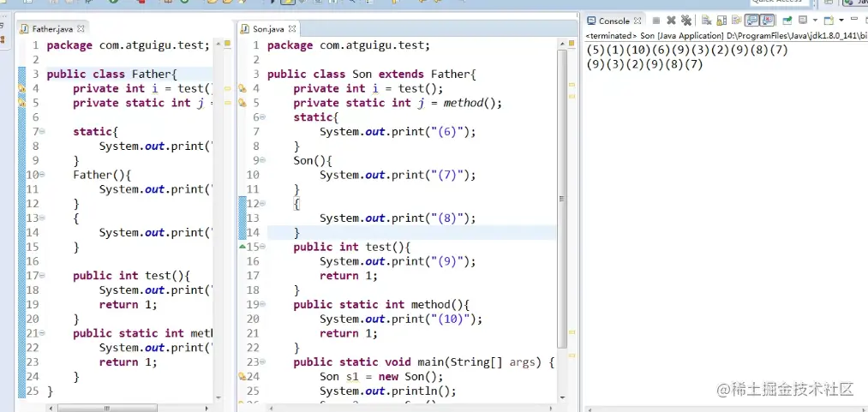This screenshot has width=868, height=412.
Task: Collapse test() method fold in Father.java
Action: pyautogui.click(x=43, y=276)
